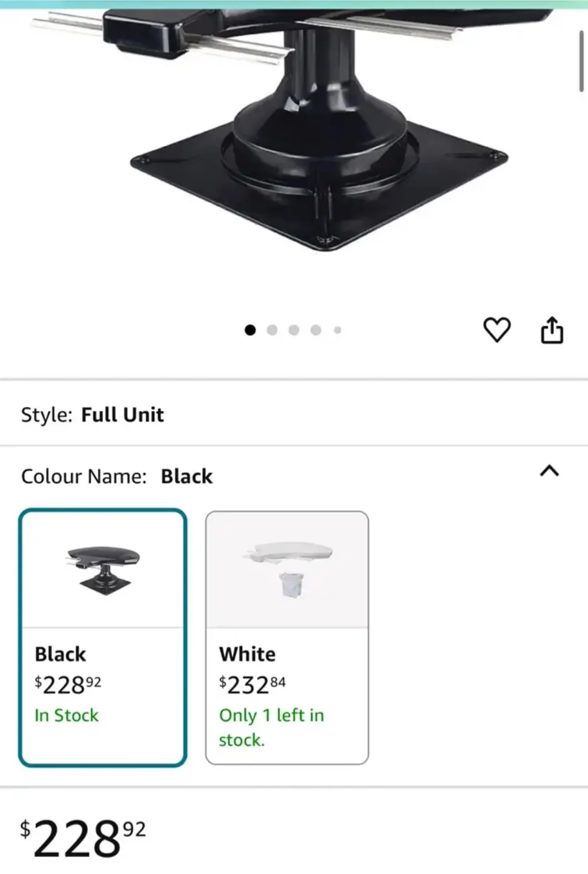Tap the $232.84 White price
The image size is (588, 874).
252,685
